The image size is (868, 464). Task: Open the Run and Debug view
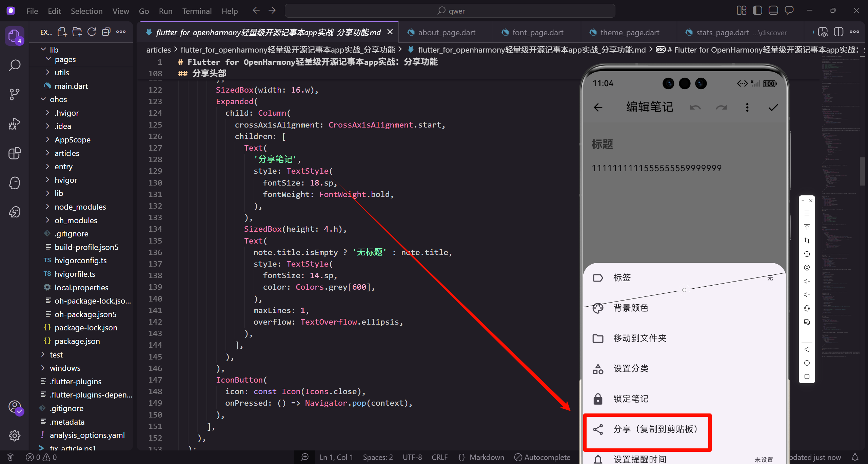(x=14, y=124)
